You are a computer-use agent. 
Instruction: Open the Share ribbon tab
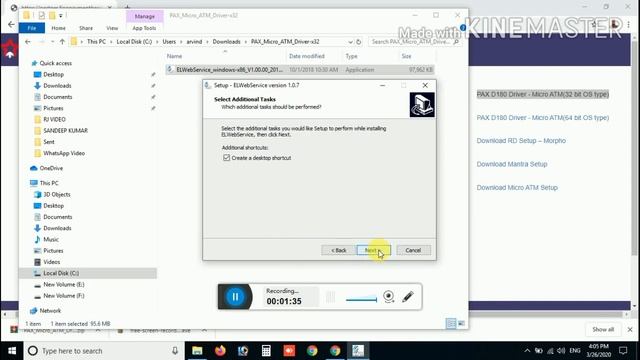point(86,28)
